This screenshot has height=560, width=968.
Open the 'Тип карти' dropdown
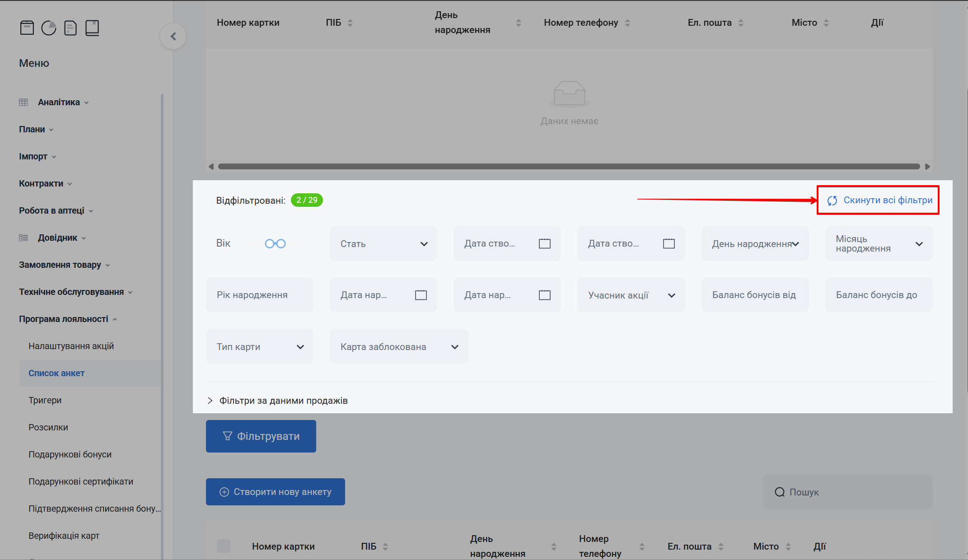point(260,347)
